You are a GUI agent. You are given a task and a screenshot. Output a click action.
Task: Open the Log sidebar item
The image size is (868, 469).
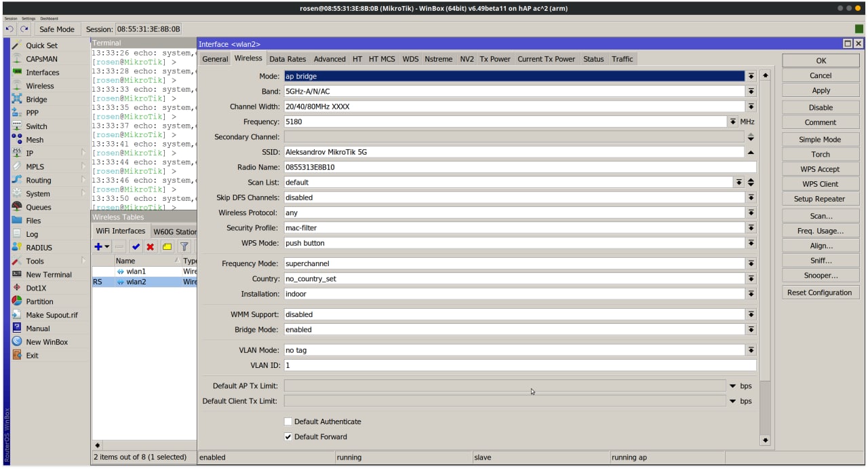pos(32,234)
